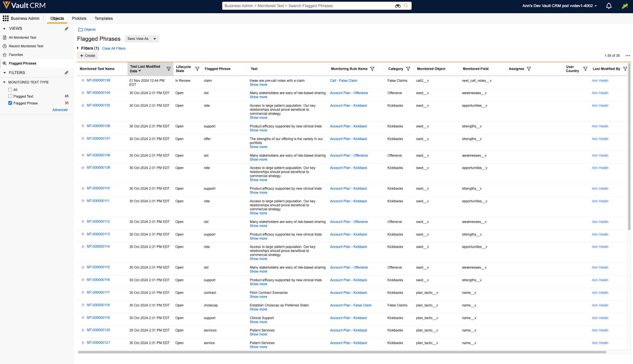Click the Category column filter icon
This screenshot has height=364, width=633.
pos(408,69)
